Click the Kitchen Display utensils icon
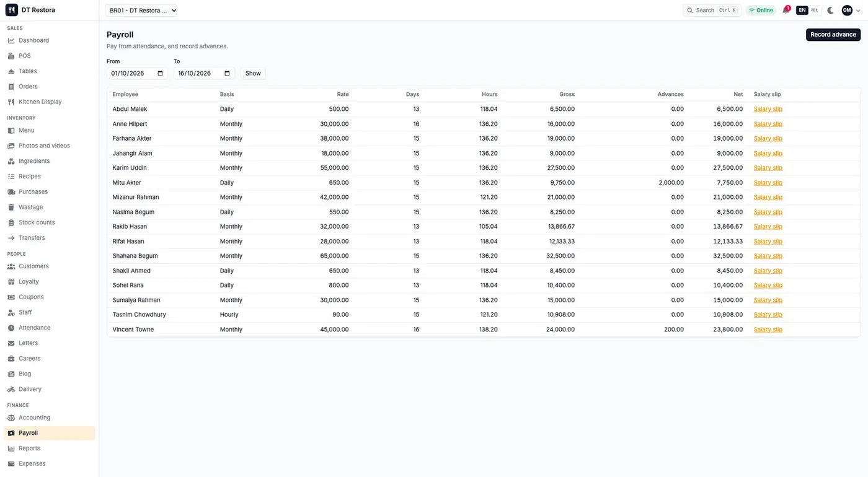Viewport: 868px width, 477px height. 11,102
